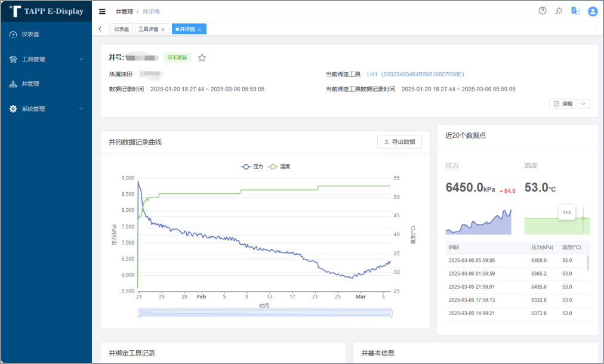The width and height of the screenshot is (604, 364).
Task: Expand the 系统管理 submenu chevron
Action: click(x=81, y=109)
